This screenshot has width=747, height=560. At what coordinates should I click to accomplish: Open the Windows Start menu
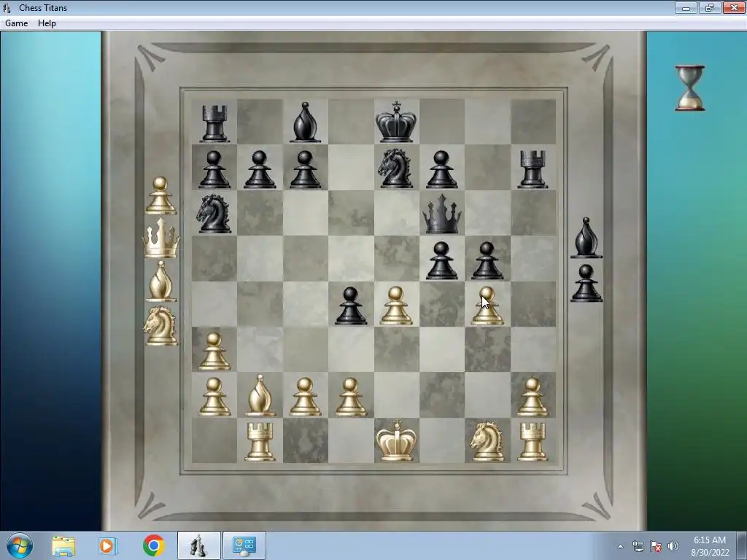coord(20,545)
